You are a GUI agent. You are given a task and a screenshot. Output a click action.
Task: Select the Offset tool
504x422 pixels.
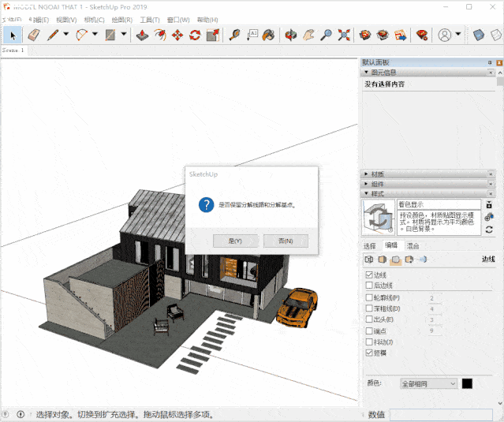pyautogui.click(x=160, y=35)
